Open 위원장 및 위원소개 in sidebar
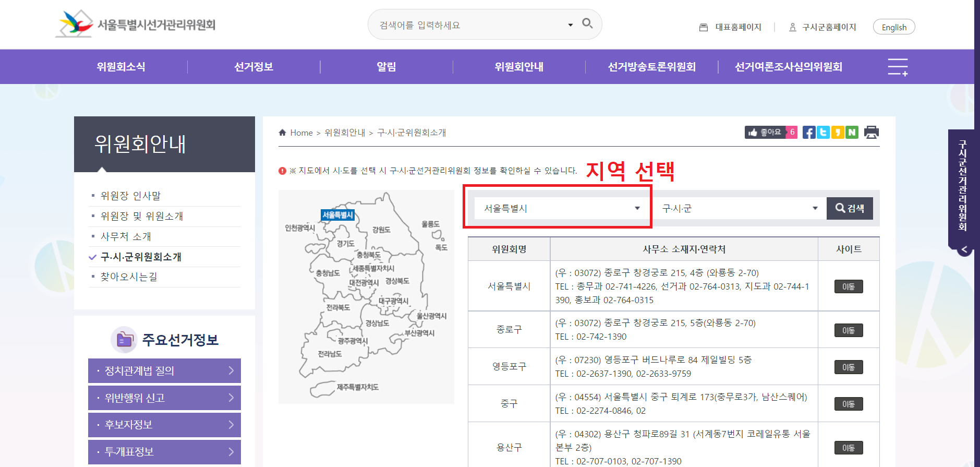The image size is (980, 467). (142, 216)
